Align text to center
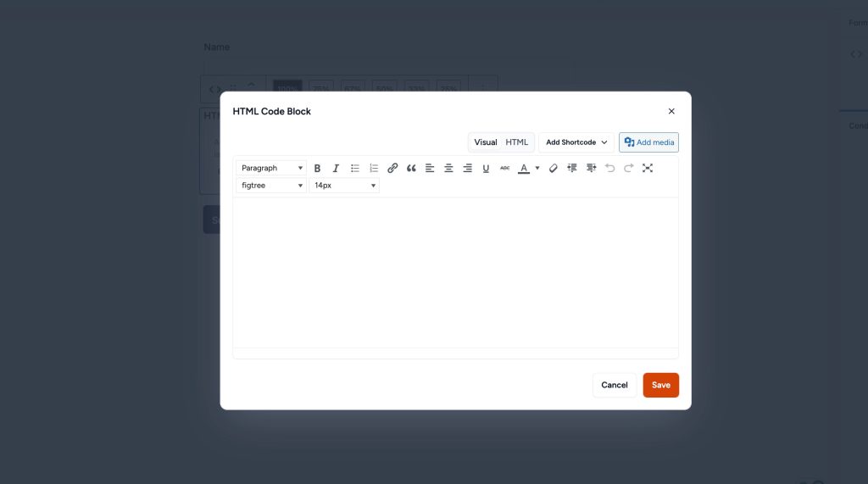This screenshot has height=484, width=868. pyautogui.click(x=448, y=168)
